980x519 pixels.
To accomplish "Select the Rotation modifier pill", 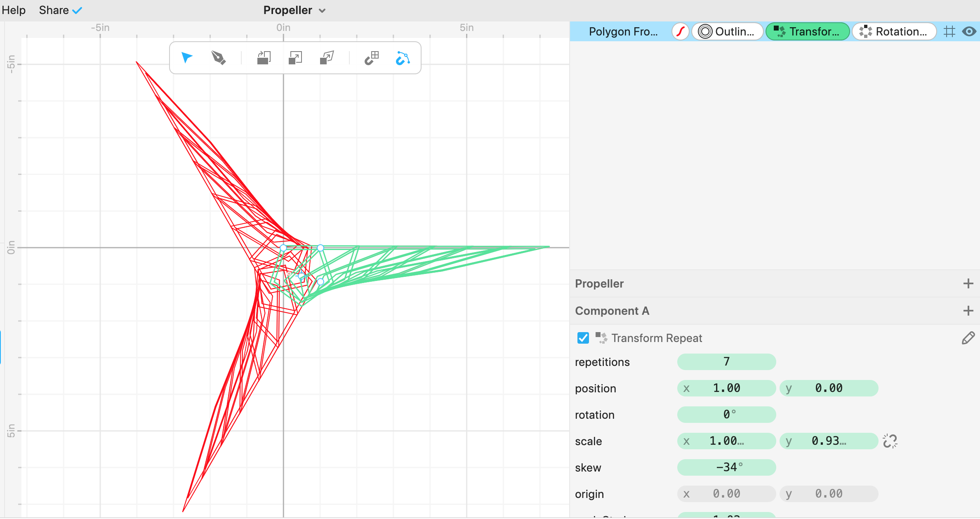I will click(894, 32).
